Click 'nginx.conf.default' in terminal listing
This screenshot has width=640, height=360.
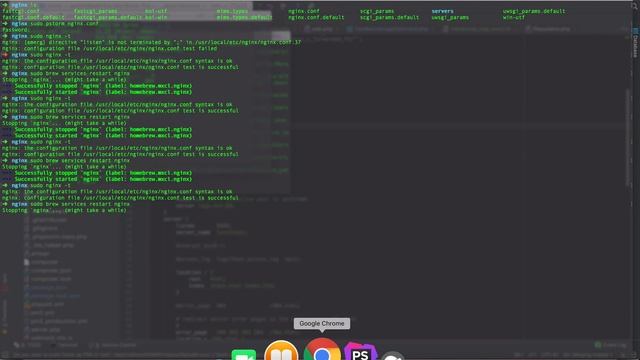[x=316, y=18]
